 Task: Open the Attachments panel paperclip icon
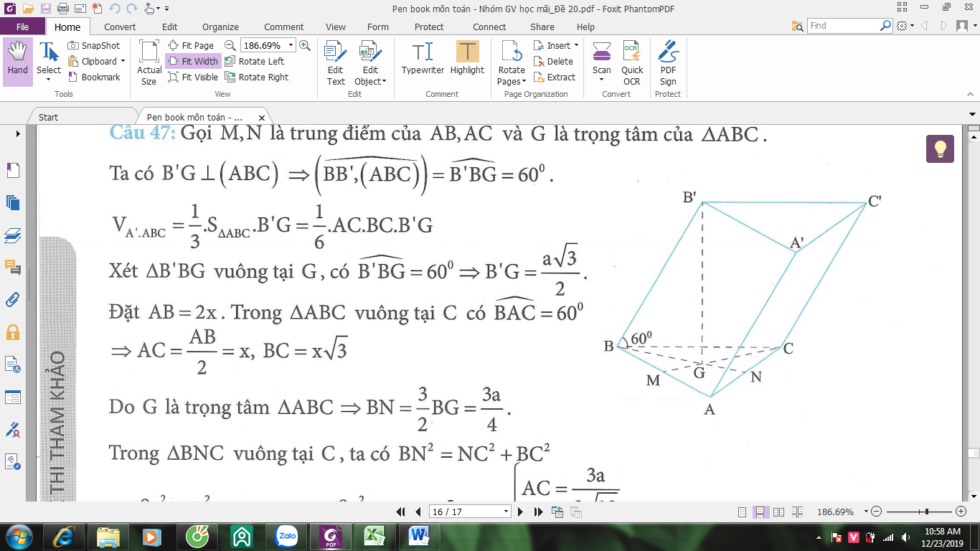13,300
